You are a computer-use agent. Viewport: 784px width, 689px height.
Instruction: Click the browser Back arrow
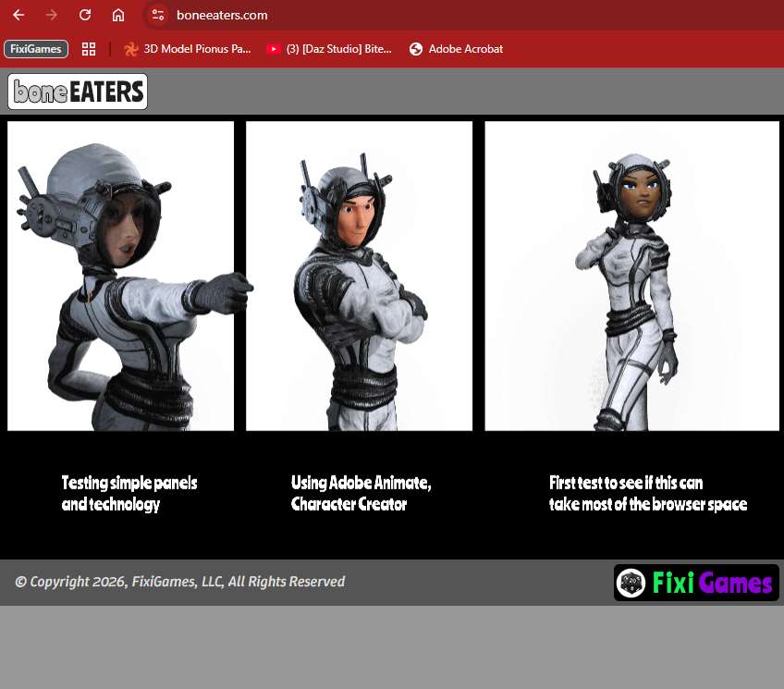coord(18,15)
